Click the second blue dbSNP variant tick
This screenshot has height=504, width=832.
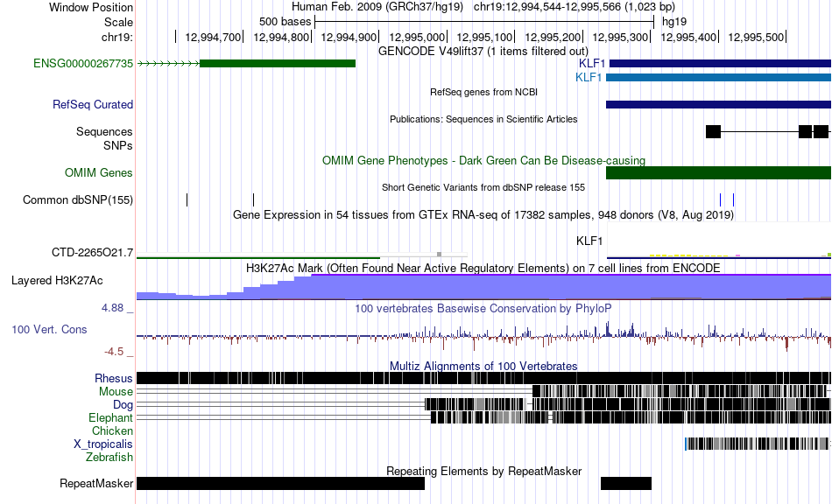coord(733,199)
